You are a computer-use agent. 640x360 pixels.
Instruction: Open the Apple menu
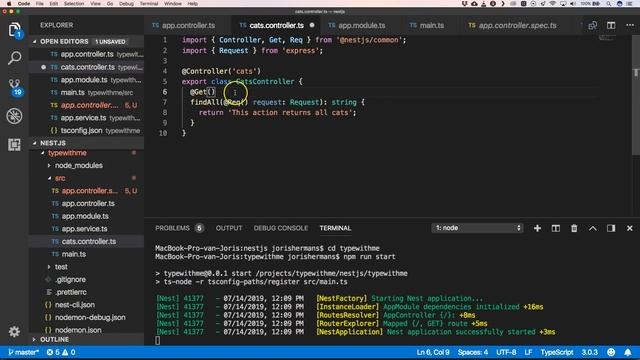[9, 4]
